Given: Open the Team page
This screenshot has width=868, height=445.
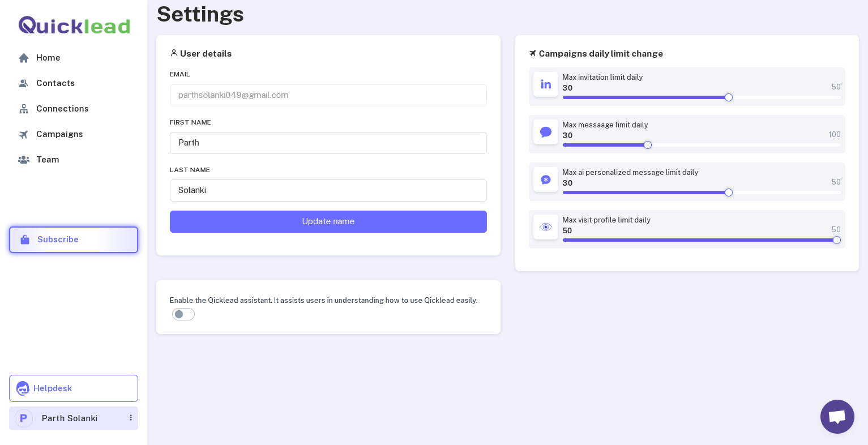Looking at the screenshot, I should 48,160.
